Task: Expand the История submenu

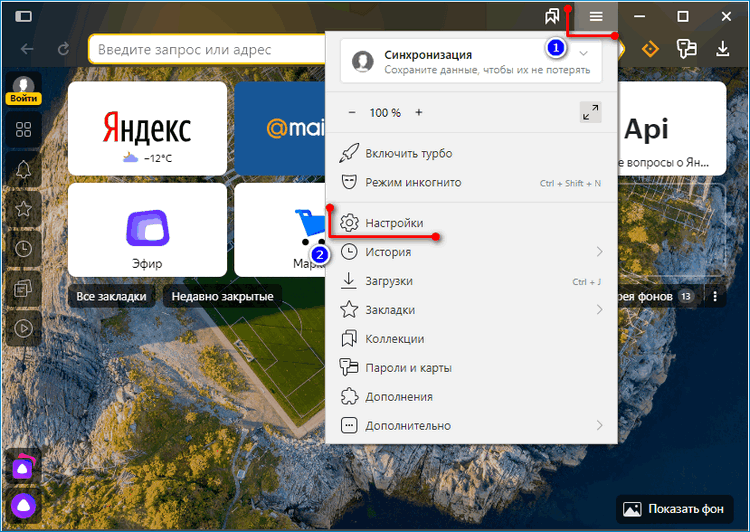Action: point(599,251)
